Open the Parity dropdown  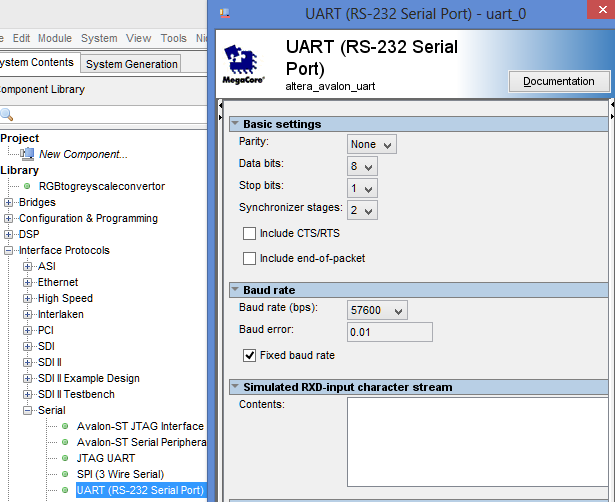tap(371, 144)
